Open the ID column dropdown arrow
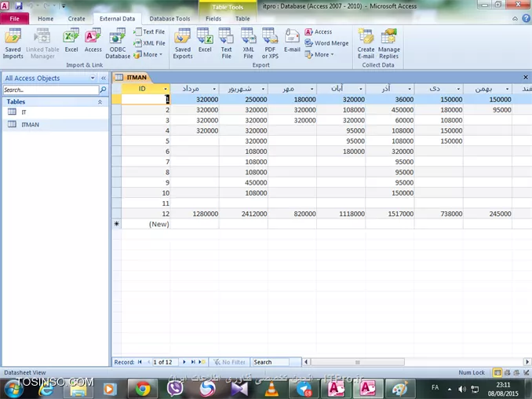This screenshot has width=532, height=399. [165, 89]
